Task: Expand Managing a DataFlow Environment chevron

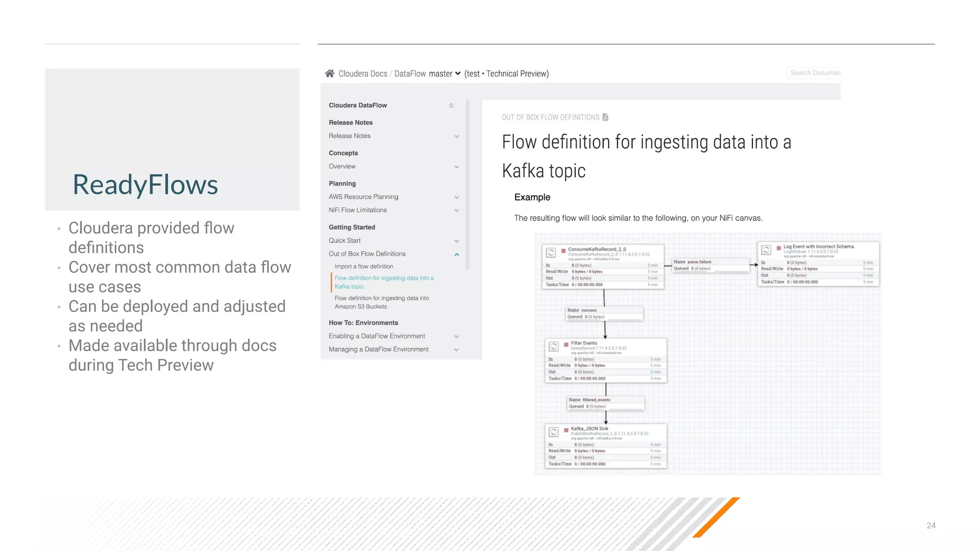Action: 457,350
